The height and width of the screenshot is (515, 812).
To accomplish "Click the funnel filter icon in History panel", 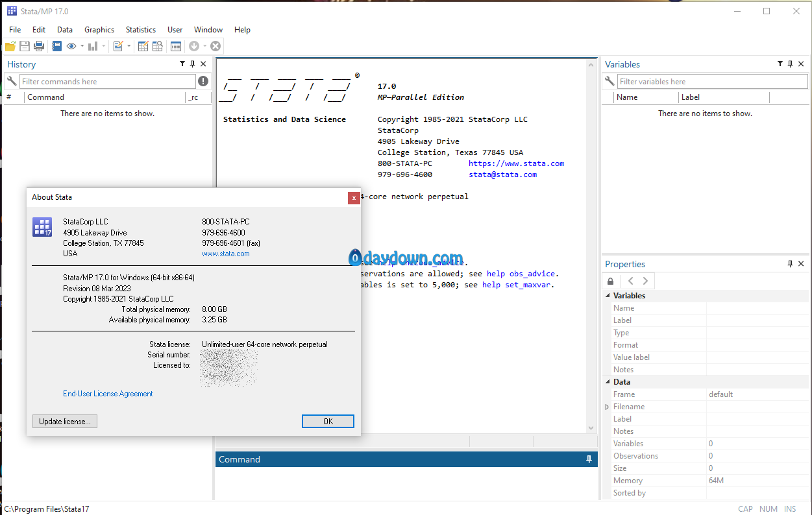I will click(x=182, y=64).
